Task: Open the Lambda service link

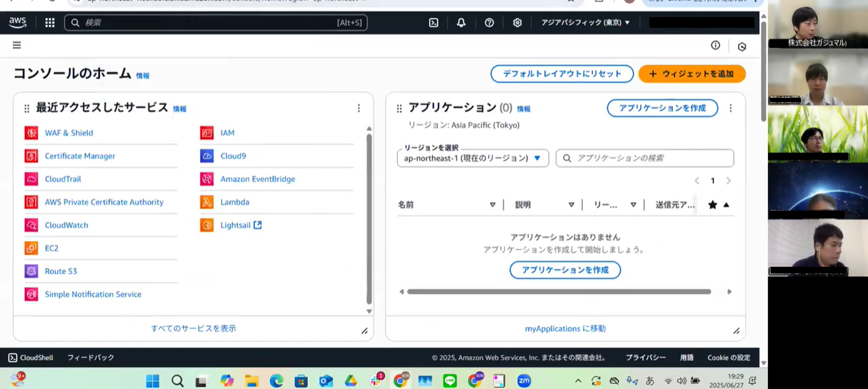Action: coord(235,202)
